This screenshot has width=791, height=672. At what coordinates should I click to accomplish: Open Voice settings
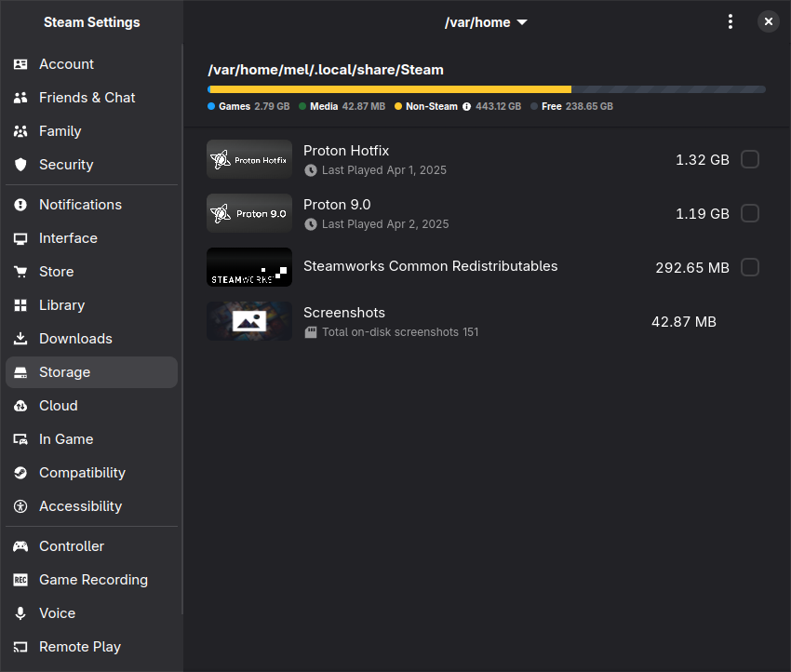pyautogui.click(x=91, y=613)
